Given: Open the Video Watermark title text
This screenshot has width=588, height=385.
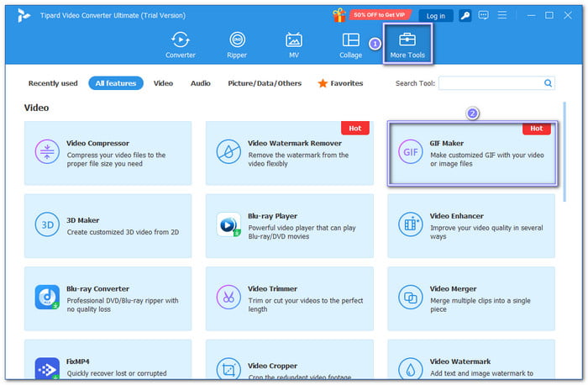Looking at the screenshot, I should 460,361.
